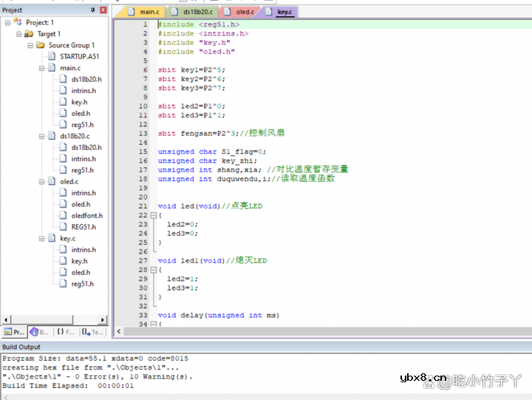Collapse the oled.c tree node
Viewport: 532px width, 400px height.
(41, 182)
